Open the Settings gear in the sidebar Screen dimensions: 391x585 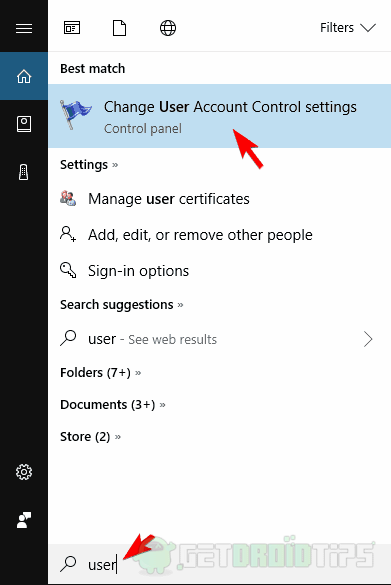[24, 472]
